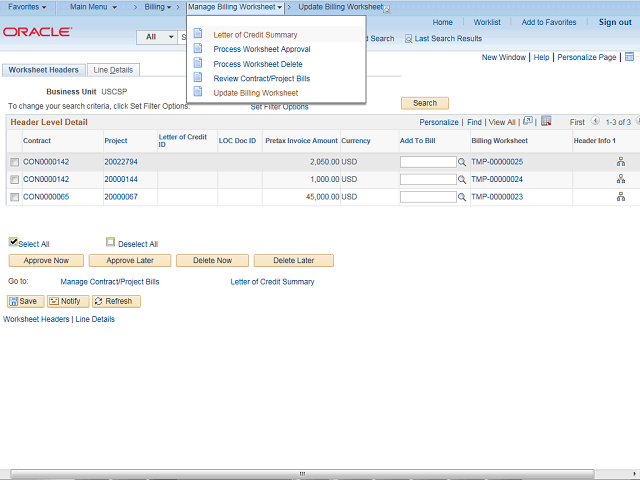Screen dimensions: 640x480
Task: Click the download to spreadsheet grid icon
Action: tap(546, 121)
